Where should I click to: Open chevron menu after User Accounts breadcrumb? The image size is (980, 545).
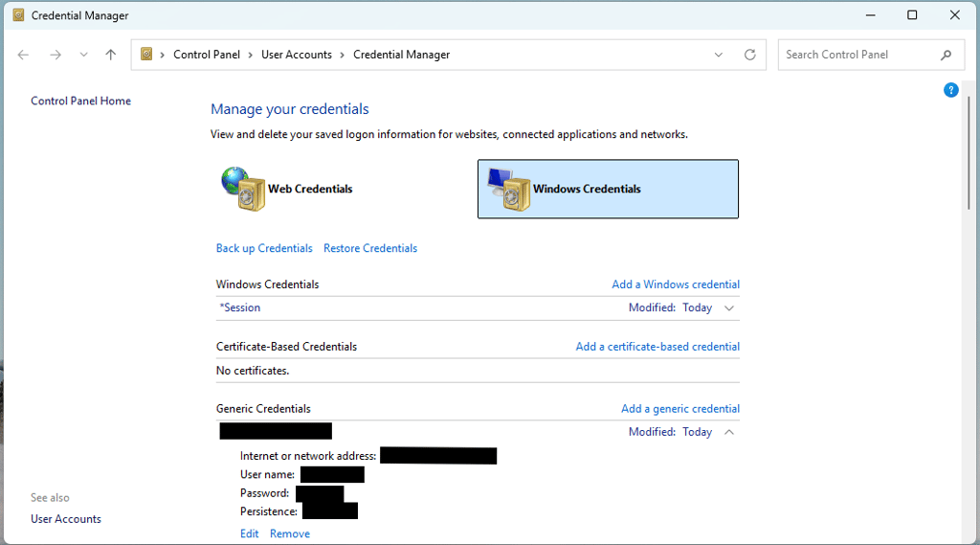click(x=342, y=55)
